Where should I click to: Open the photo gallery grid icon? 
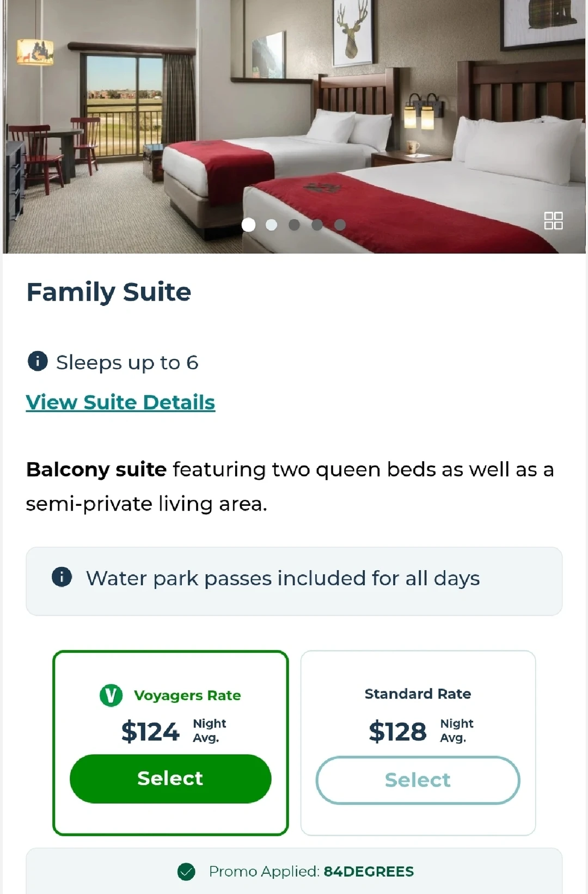[x=553, y=221]
